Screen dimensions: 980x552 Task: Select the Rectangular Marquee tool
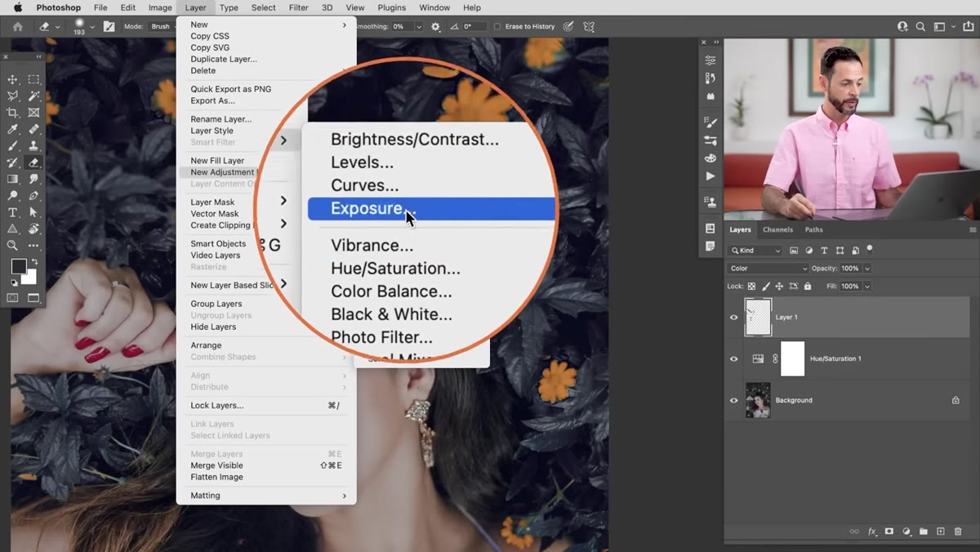pos(33,79)
